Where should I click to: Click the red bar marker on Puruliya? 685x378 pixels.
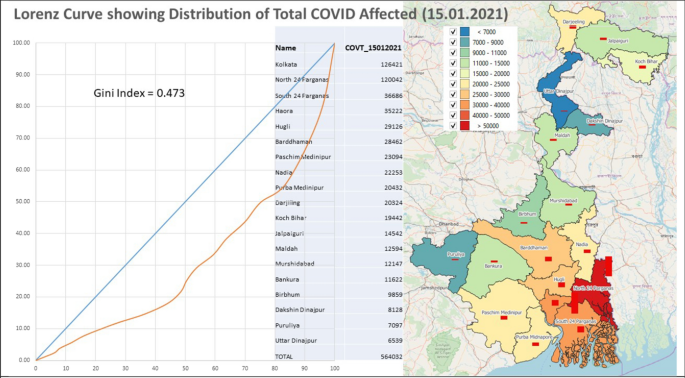(455, 259)
